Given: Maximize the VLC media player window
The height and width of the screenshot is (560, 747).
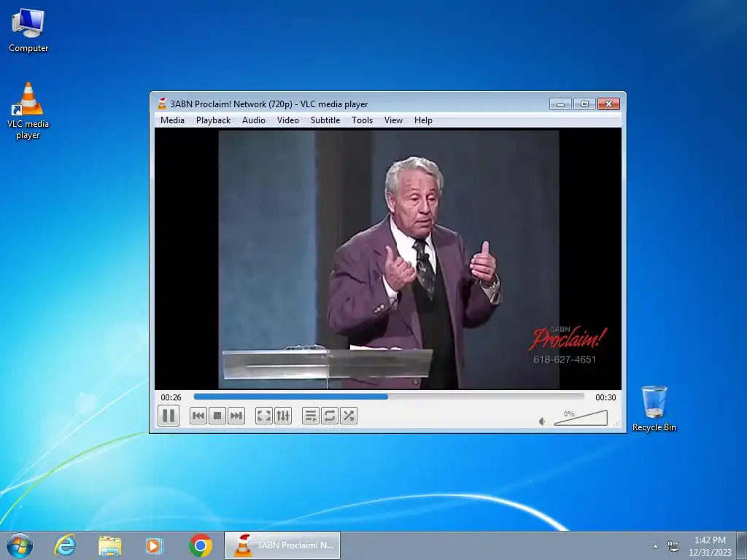Looking at the screenshot, I should 584,104.
